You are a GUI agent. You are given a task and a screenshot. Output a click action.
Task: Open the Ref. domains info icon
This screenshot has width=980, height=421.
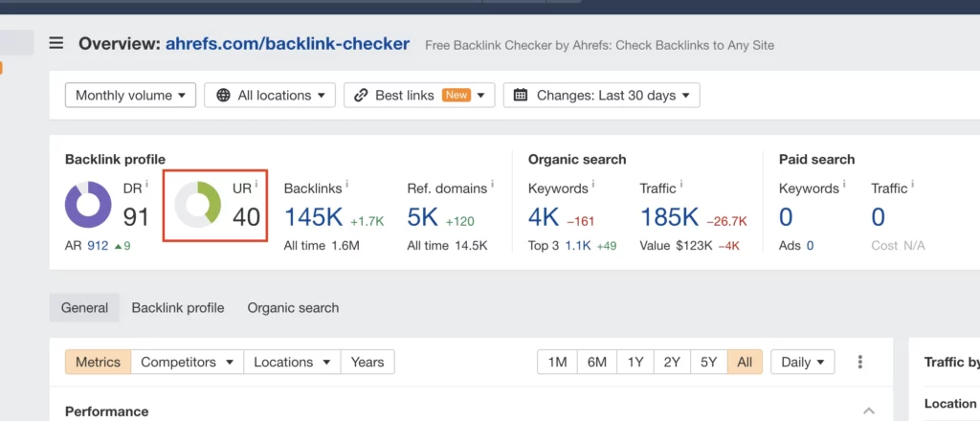coord(492,184)
